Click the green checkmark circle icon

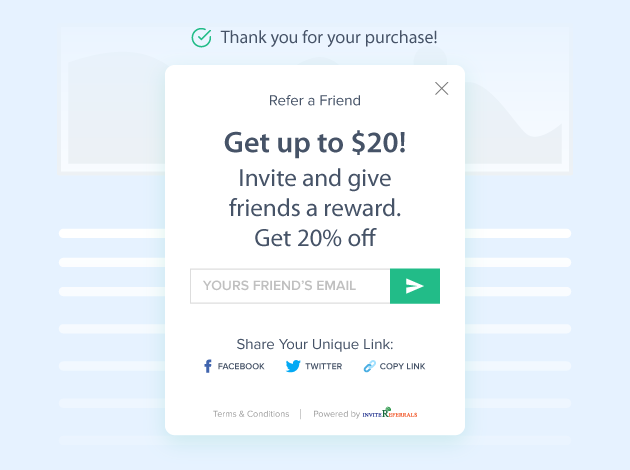[201, 38]
